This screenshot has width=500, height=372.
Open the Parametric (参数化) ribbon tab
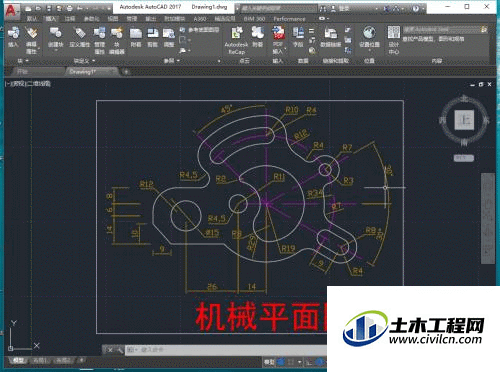click(91, 19)
